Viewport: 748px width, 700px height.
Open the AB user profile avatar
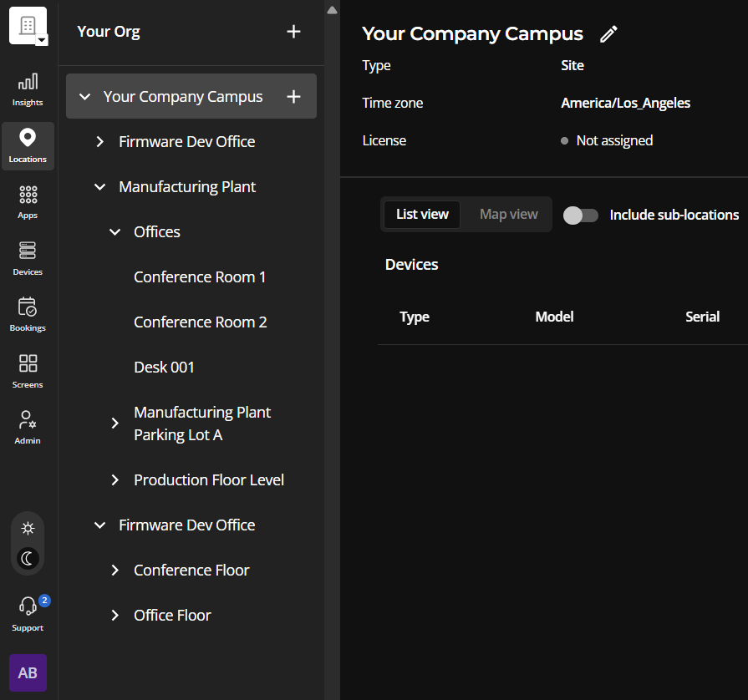28,672
